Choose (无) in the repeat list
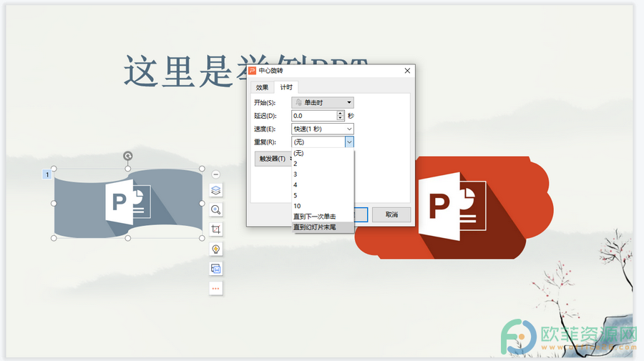Image resolution: width=644 pixels, height=361 pixels. (x=323, y=153)
